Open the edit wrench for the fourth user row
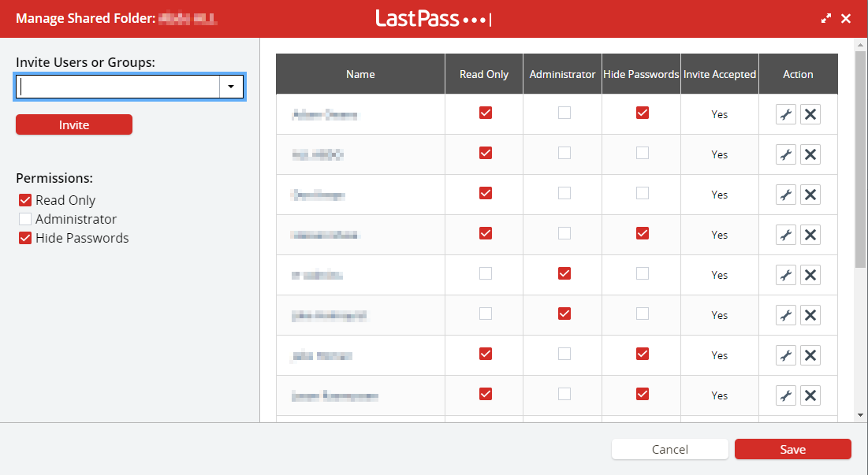Screen dimensions: 868x475 (x=785, y=235)
